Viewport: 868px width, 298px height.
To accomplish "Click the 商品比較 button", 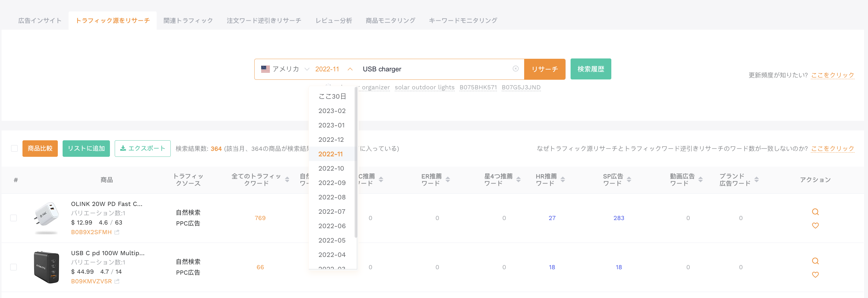I will 40,148.
